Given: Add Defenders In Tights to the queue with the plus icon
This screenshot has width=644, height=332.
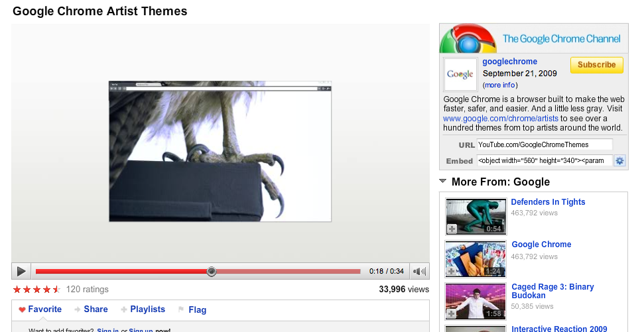Looking at the screenshot, I should 452,229.
